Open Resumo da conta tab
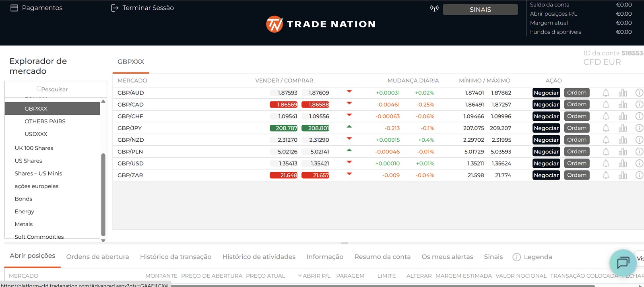644x287 pixels. pos(382,257)
